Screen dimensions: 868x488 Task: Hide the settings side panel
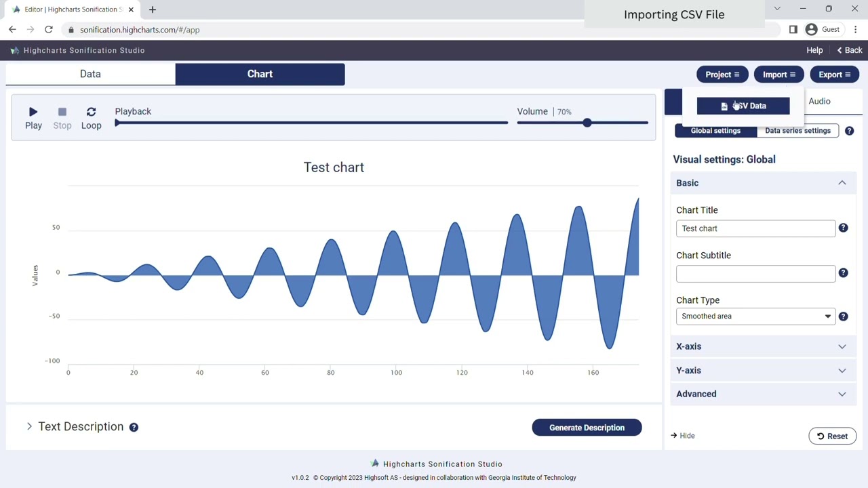tap(682, 436)
